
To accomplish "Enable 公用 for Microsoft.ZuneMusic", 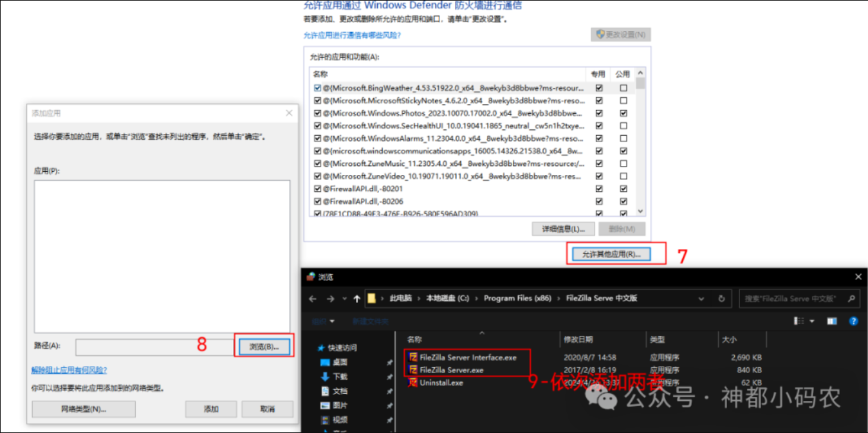I will 623,163.
